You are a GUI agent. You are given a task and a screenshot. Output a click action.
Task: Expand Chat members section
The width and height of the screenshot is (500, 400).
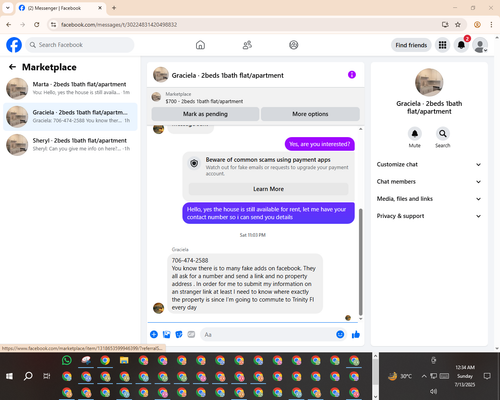pos(429,182)
